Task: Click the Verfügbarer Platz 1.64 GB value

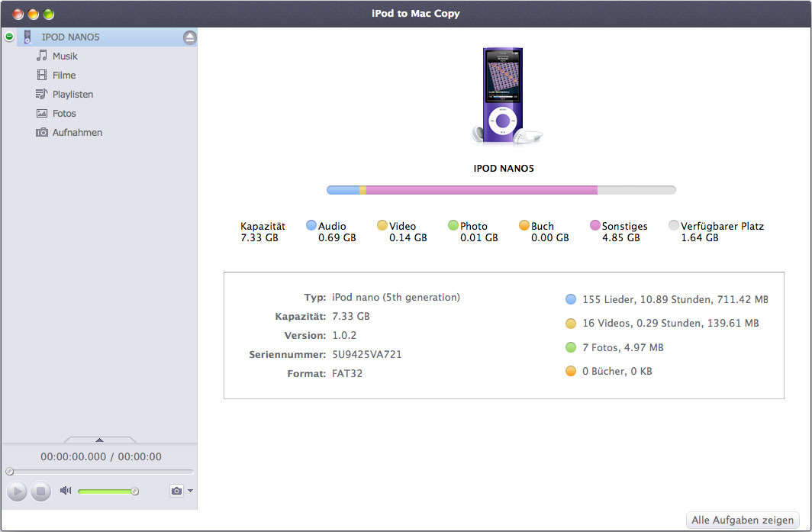Action: pos(700,238)
